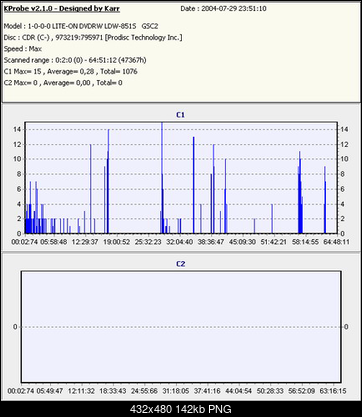Click the C1 error cluster near 58:14:55

(300, 192)
